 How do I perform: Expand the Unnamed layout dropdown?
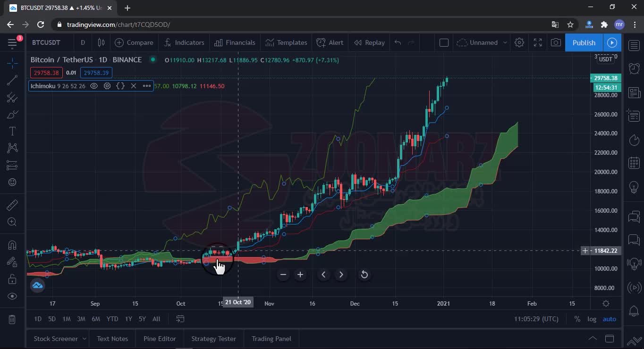[505, 42]
